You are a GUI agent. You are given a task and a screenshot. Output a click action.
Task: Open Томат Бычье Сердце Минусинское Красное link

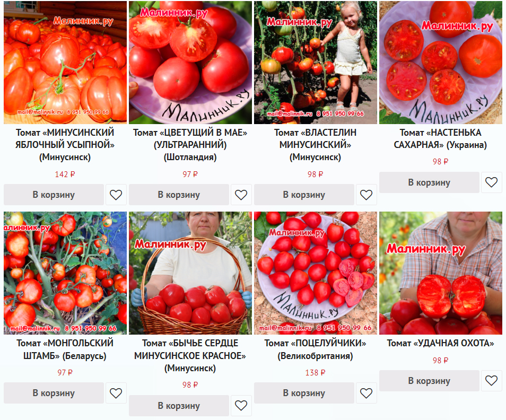(x=190, y=355)
